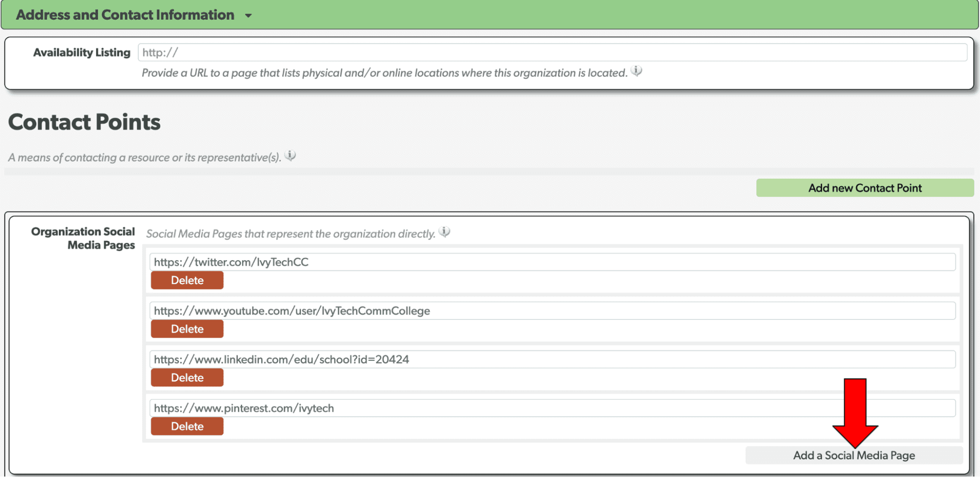Click the Contact Points info tooltip icon
This screenshot has height=477, width=980.
point(290,156)
